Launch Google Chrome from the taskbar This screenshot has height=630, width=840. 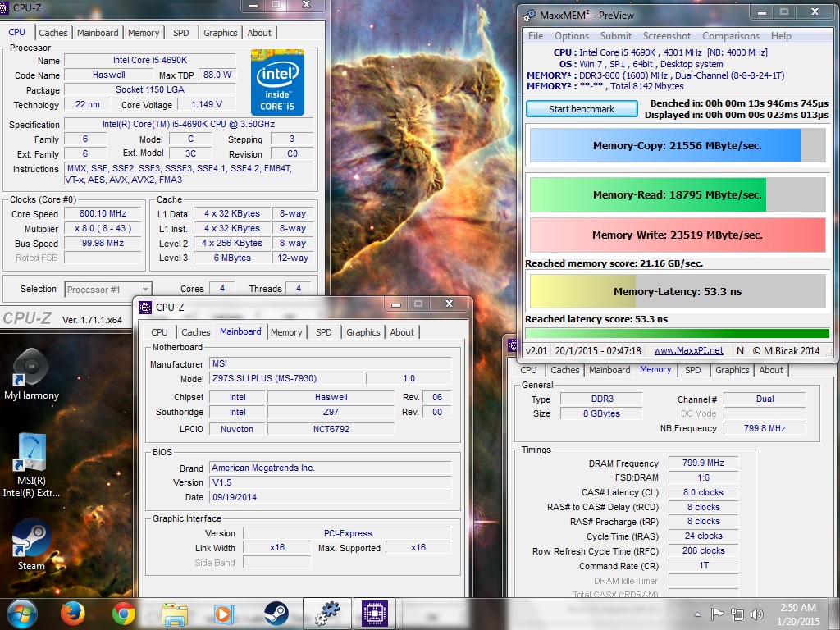(124, 614)
